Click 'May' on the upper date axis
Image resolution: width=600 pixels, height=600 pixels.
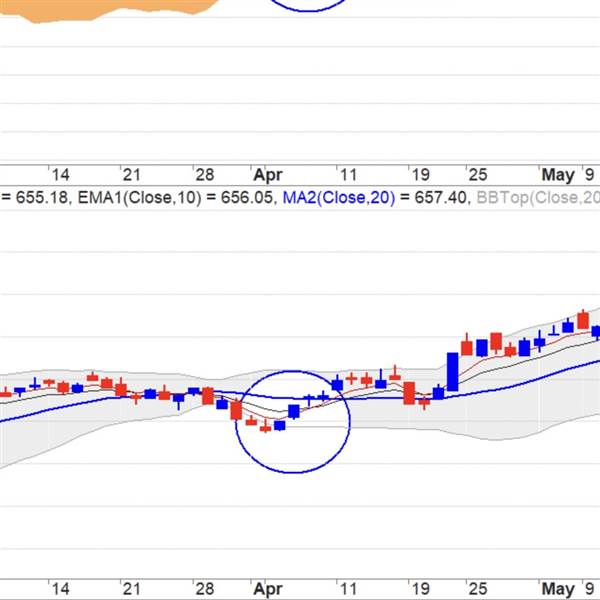tap(558, 175)
